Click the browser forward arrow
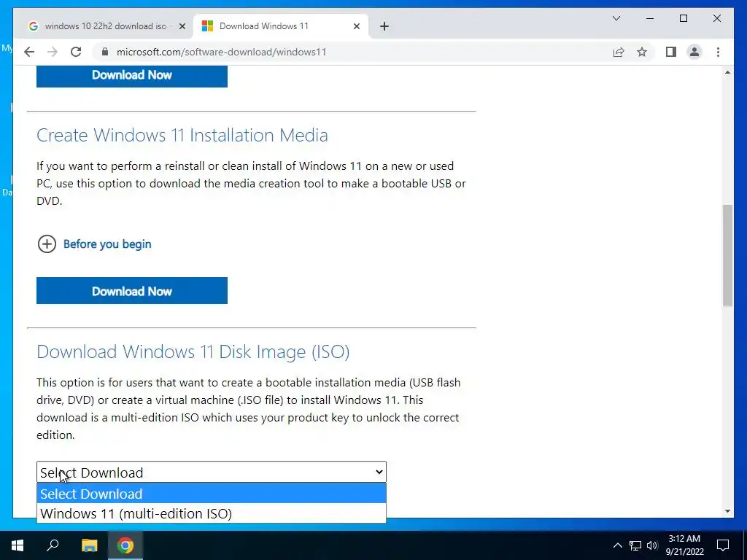 52,52
